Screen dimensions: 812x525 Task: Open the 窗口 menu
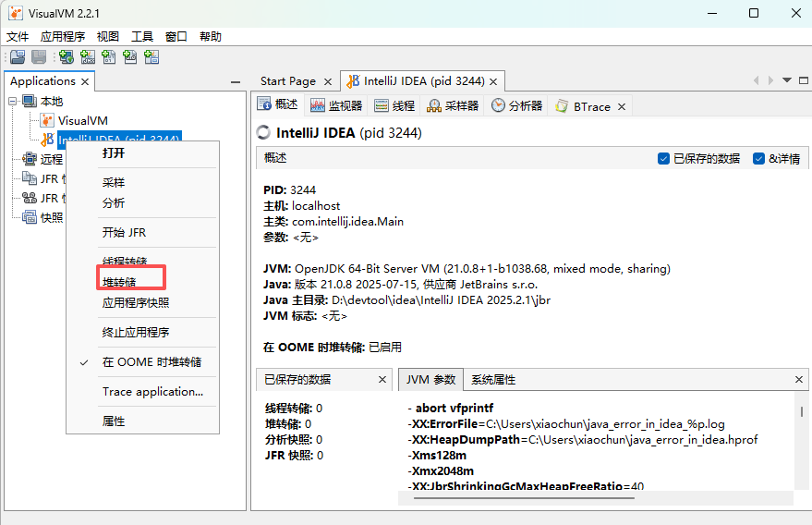176,36
